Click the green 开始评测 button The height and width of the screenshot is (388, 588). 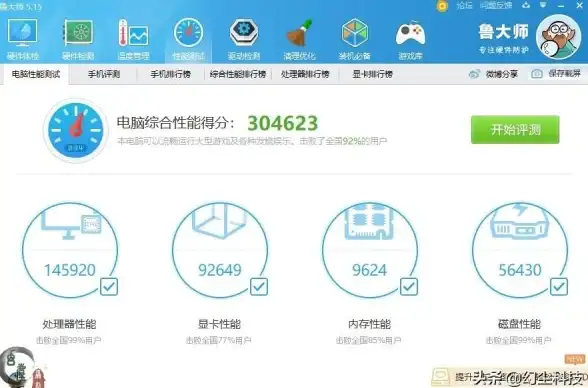point(515,130)
